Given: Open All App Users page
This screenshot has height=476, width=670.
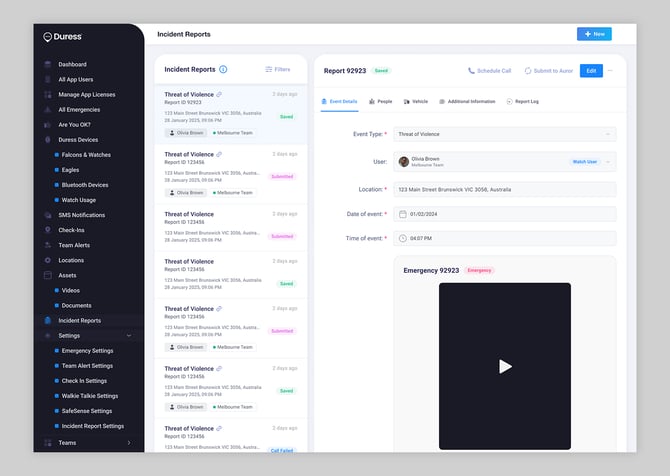Looking at the screenshot, I should tap(76, 79).
